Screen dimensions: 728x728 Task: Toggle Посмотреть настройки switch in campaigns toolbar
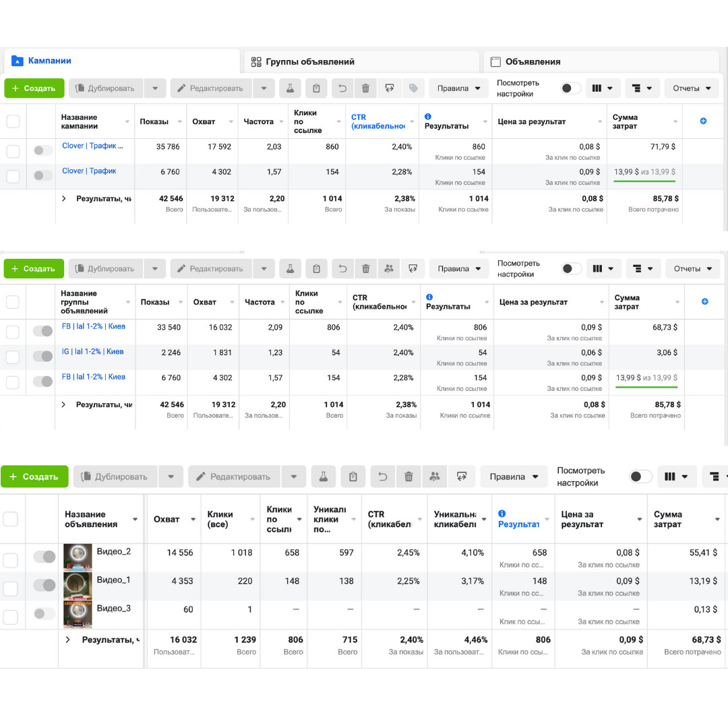tap(571, 88)
